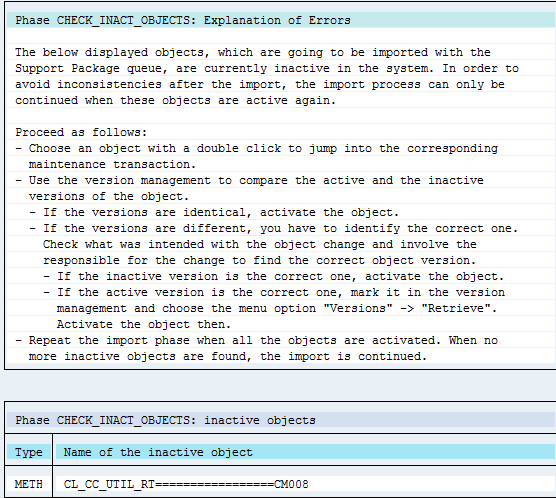The image size is (556, 498).
Task: Place cursor on 'continued when these objects' line
Action: (175, 100)
